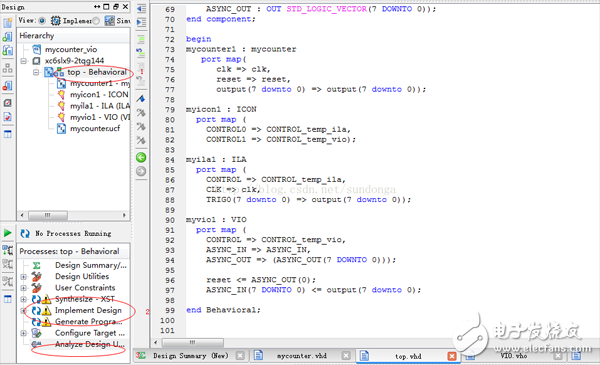Click the grey forward navigation arrow

click(141, 171)
